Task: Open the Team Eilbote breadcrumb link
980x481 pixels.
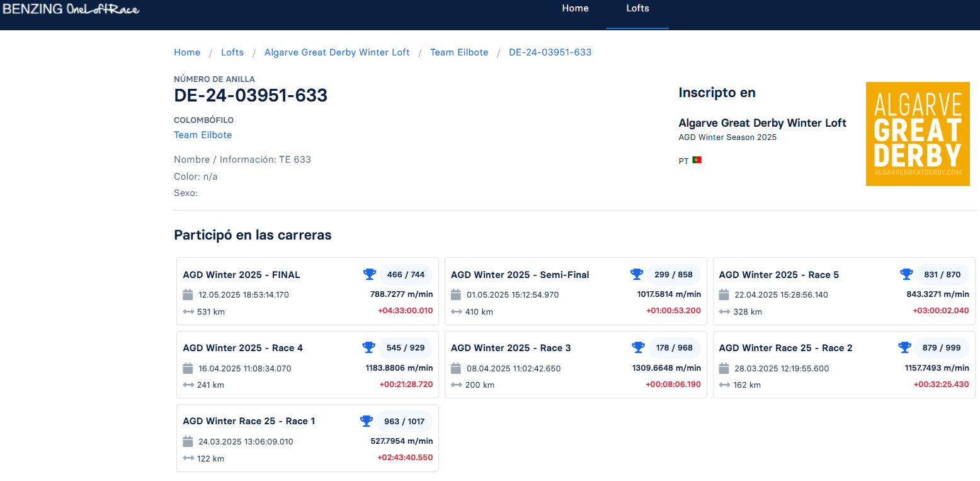Action: tap(459, 52)
